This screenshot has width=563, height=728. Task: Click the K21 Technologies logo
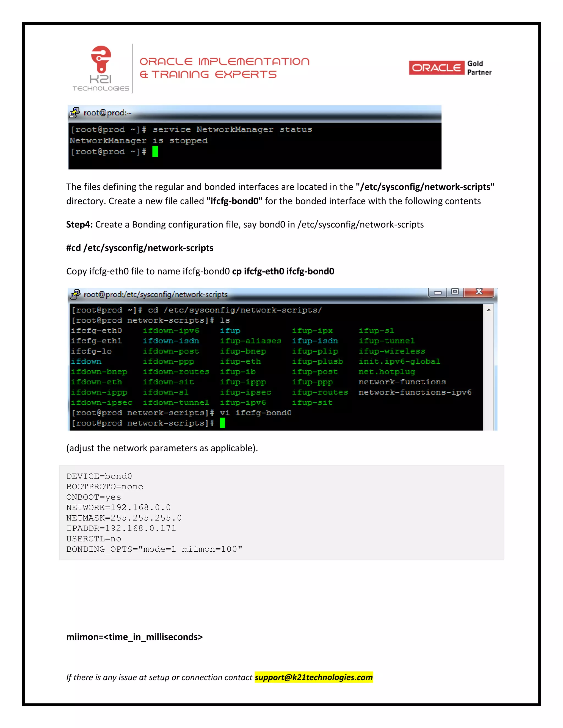[101, 69]
